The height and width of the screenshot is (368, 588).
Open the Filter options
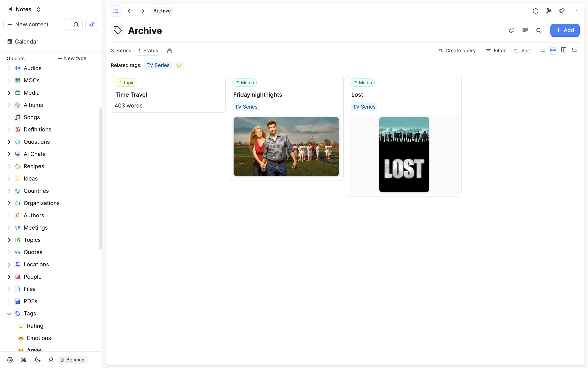[x=496, y=51]
